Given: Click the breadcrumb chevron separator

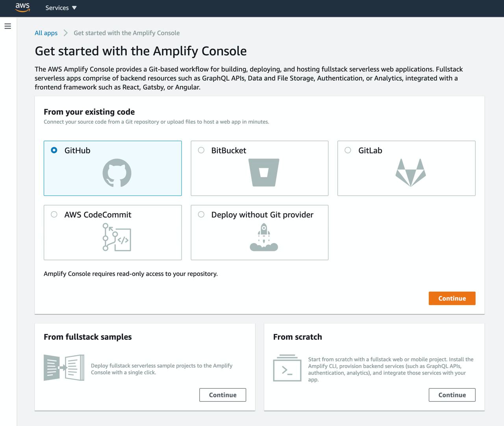Looking at the screenshot, I should point(66,33).
